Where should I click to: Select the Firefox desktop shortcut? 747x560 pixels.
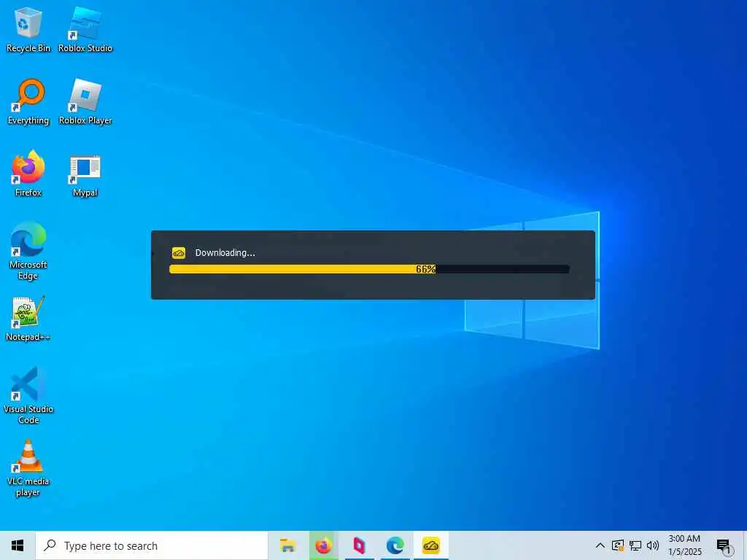pyautogui.click(x=28, y=174)
